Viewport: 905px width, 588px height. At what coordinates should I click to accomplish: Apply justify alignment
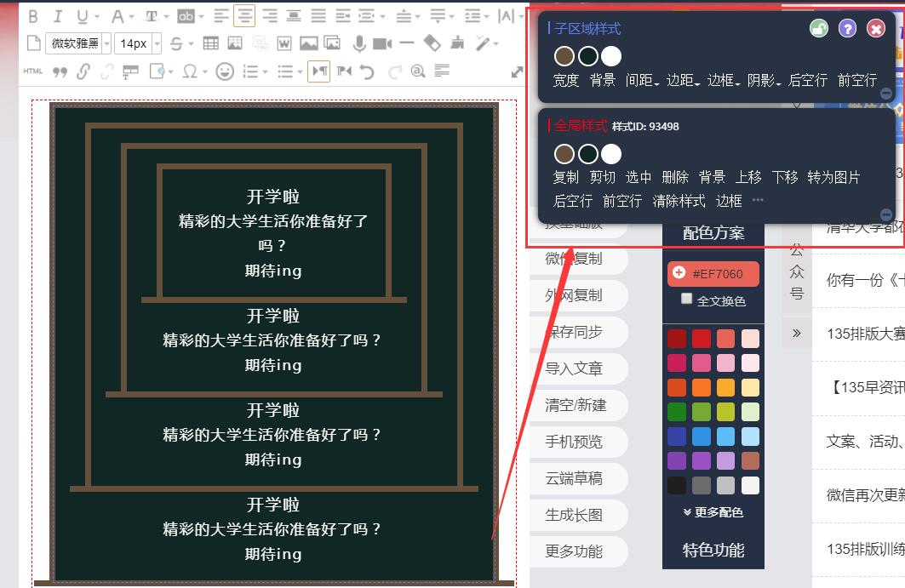point(318,15)
